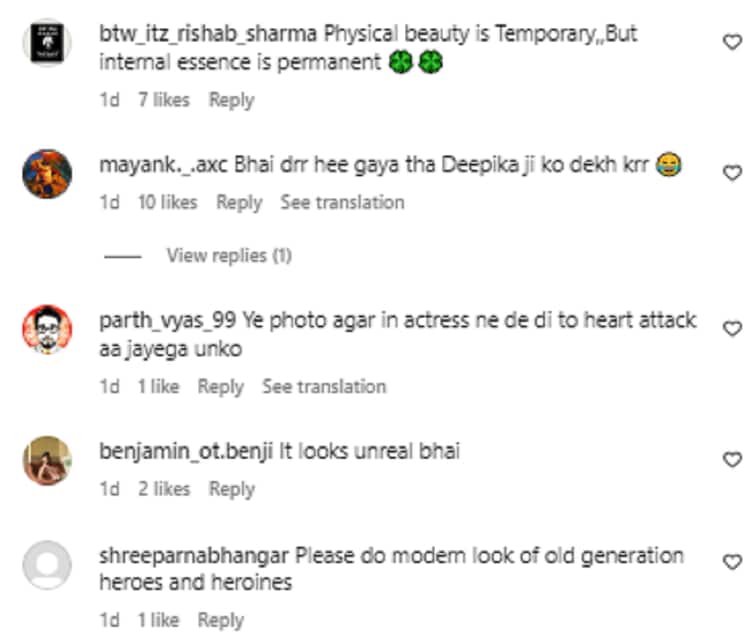Expand View replies (1) under mayank's comment
The height and width of the screenshot is (643, 750).
(229, 256)
